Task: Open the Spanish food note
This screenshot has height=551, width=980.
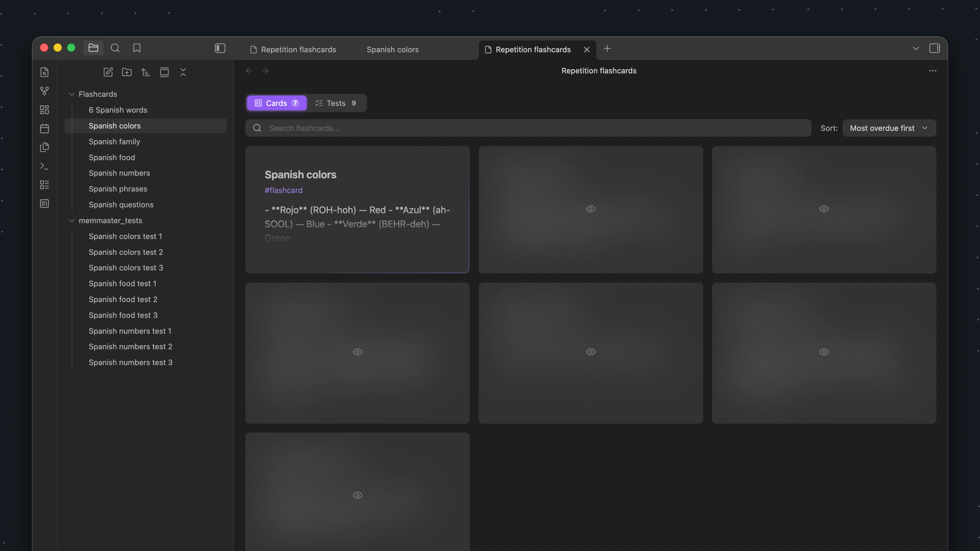Action: tap(145, 157)
